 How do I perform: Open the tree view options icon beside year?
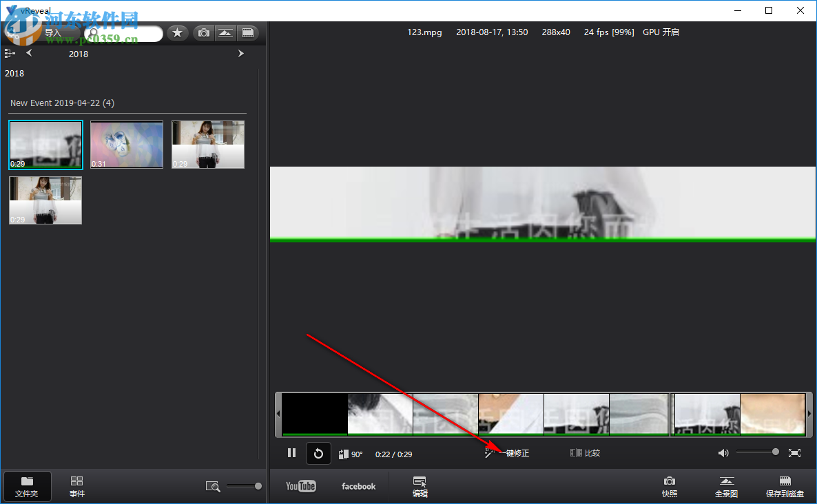click(10, 53)
